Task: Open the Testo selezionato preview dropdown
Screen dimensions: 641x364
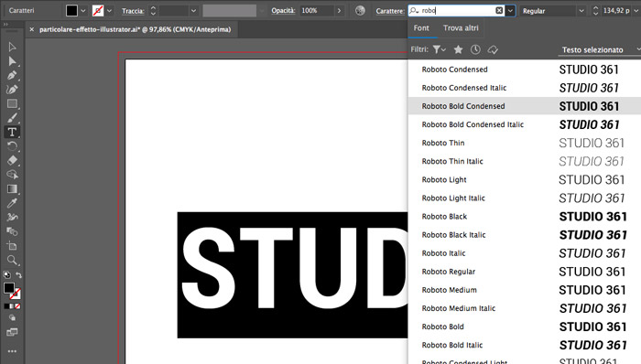Action: (x=600, y=49)
